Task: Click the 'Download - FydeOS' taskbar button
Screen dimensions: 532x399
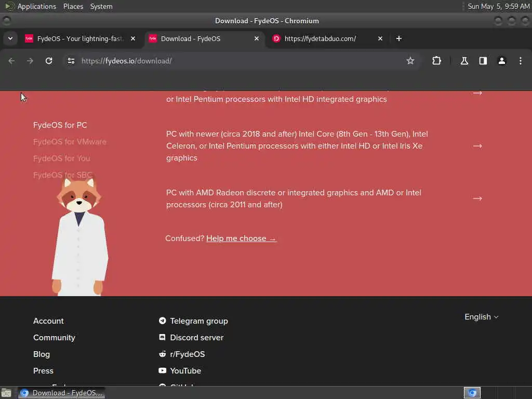Action: click(61, 393)
